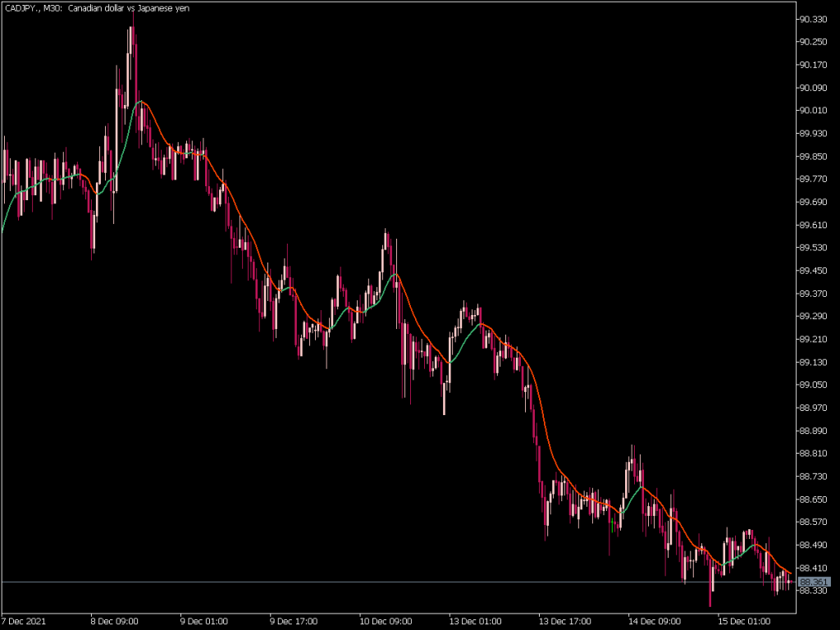Click the 10 Dec 09:00 time label
The image size is (840, 630).
click(384, 621)
